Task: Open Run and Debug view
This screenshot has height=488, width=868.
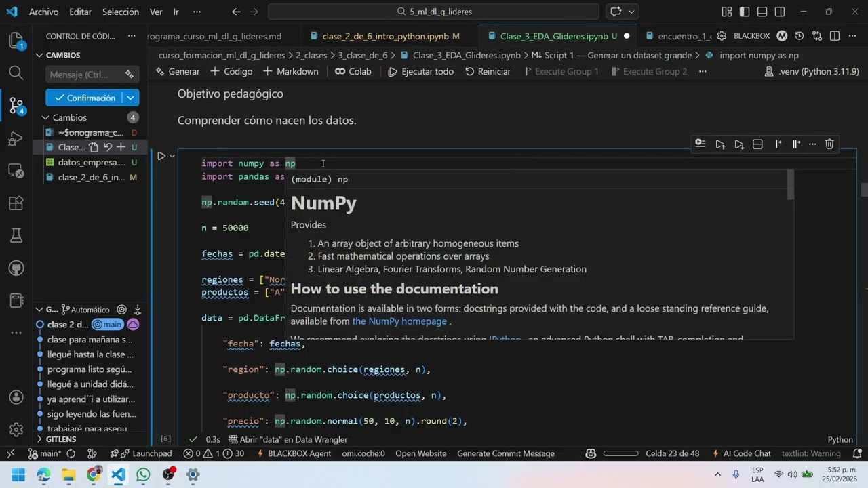Action: [x=16, y=138]
